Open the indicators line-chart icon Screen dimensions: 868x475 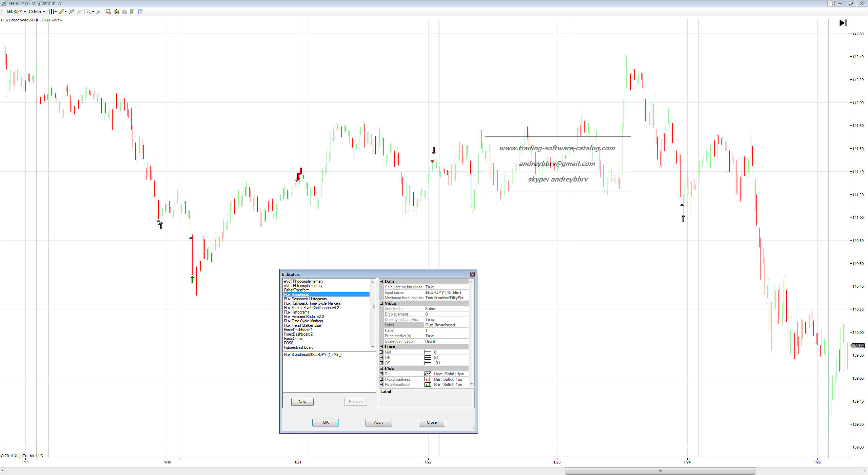(124, 12)
